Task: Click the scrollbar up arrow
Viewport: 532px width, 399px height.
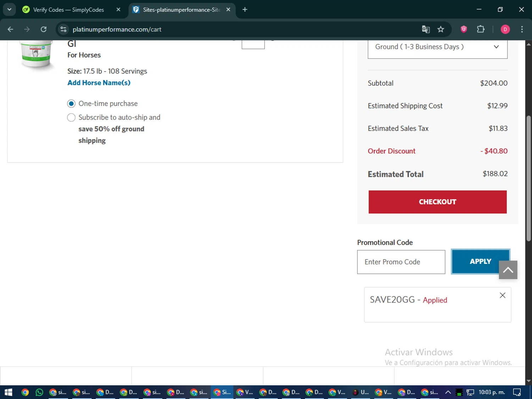Action: tap(528, 44)
